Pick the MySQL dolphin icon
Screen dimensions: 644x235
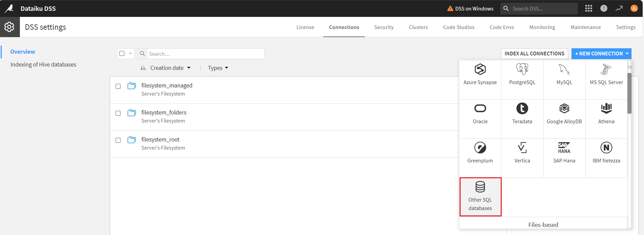[564, 70]
